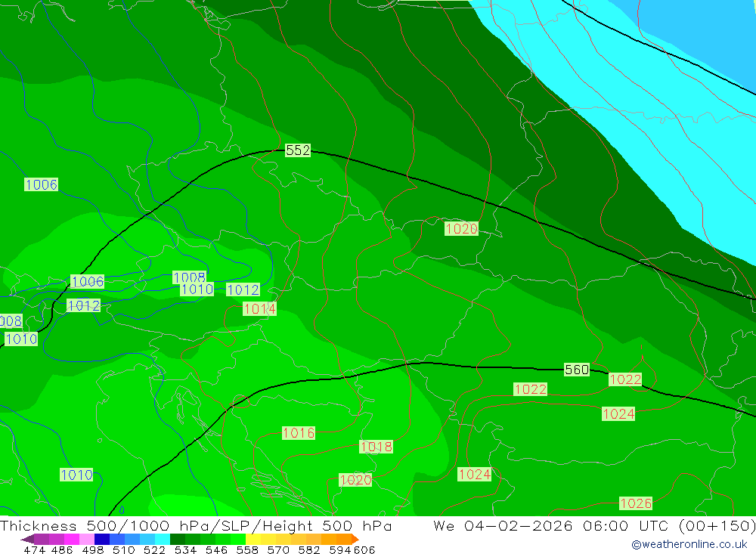This screenshot has width=756, height=554.
Task: Click the fully visible blue 1008 label
Action: coord(190,277)
